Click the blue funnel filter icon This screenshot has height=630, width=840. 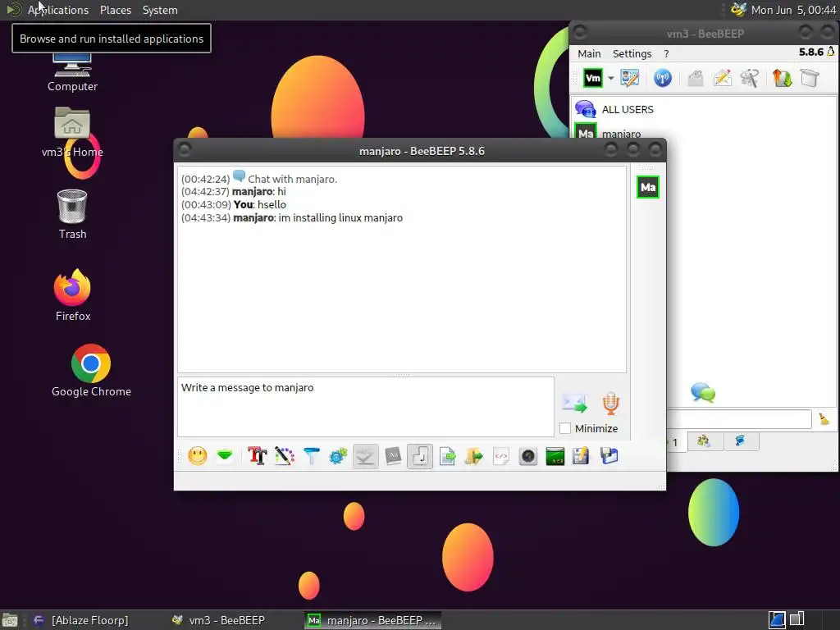(x=311, y=456)
